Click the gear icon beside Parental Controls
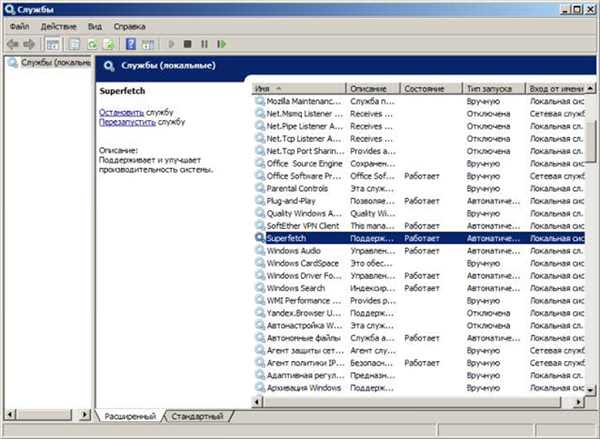Viewport: 600px width, 439px height. point(260,188)
